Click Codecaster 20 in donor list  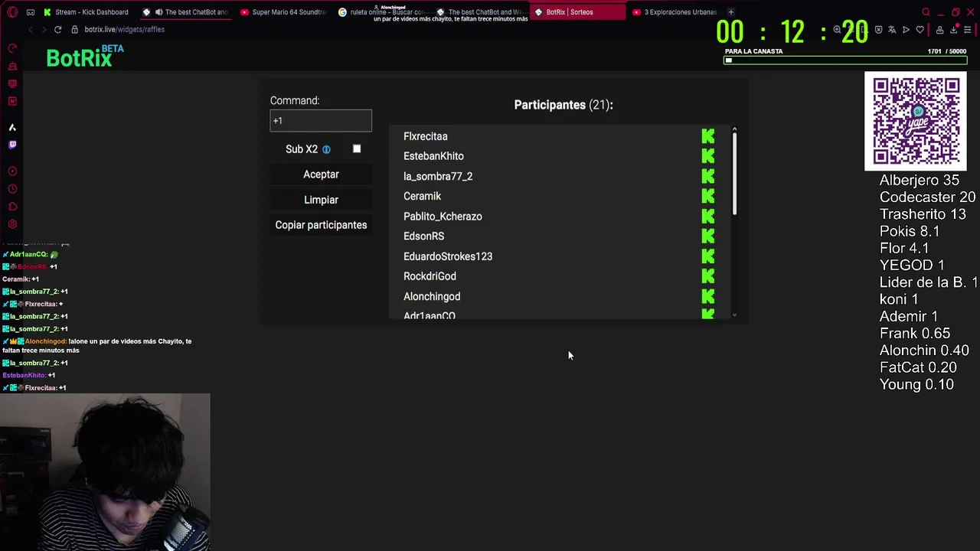click(927, 197)
